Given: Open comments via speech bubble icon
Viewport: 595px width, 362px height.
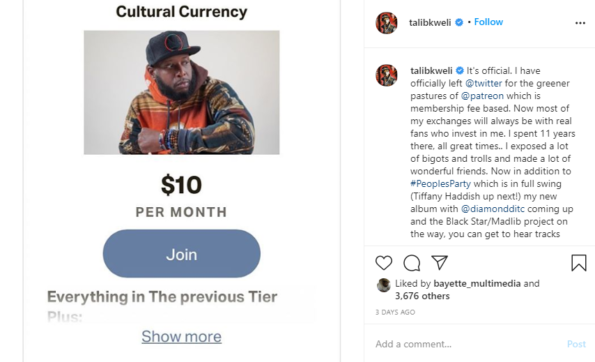Looking at the screenshot, I should click(412, 263).
